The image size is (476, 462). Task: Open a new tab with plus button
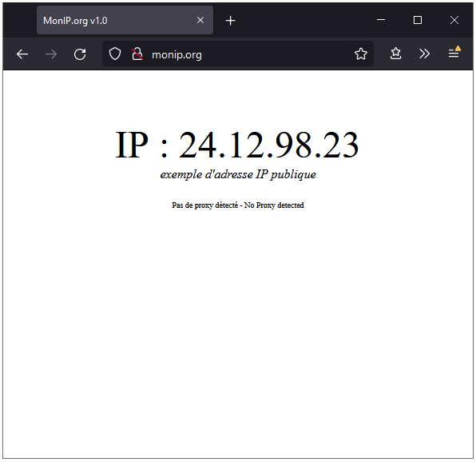point(230,21)
